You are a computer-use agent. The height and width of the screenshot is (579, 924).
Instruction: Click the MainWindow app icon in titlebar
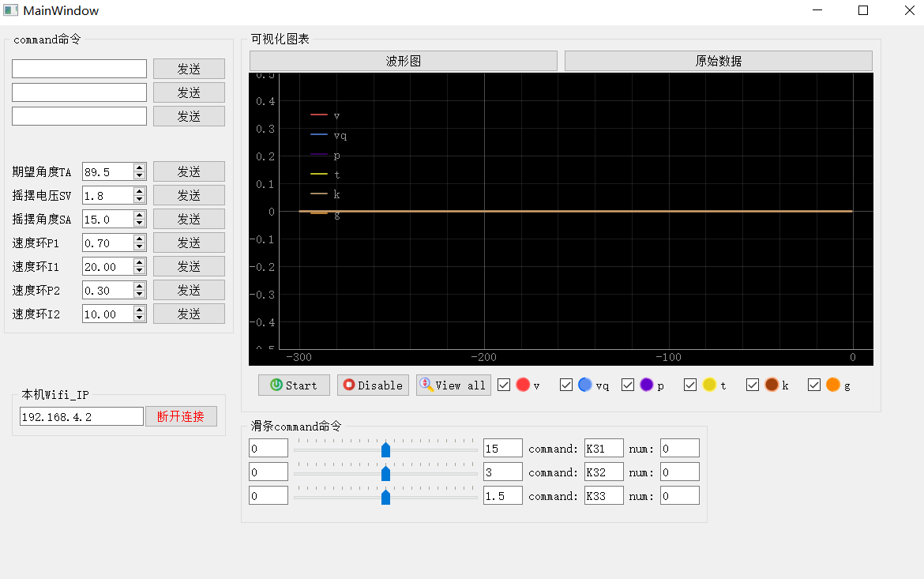click(10, 10)
